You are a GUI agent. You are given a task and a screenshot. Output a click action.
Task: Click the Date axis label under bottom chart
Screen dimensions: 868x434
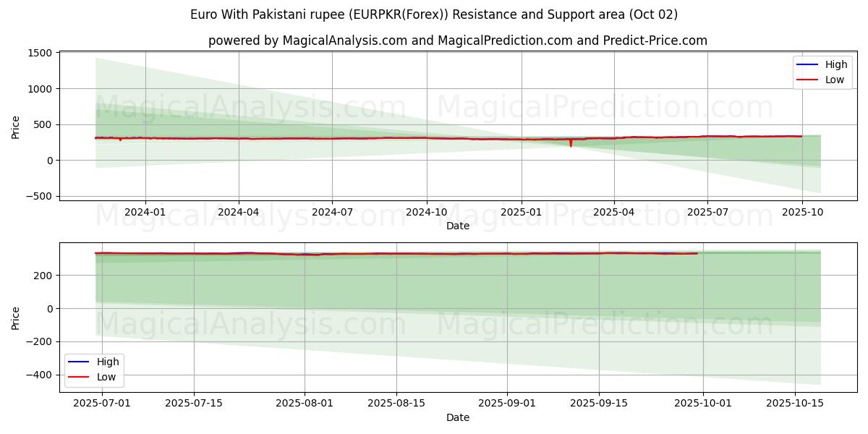coord(457,417)
